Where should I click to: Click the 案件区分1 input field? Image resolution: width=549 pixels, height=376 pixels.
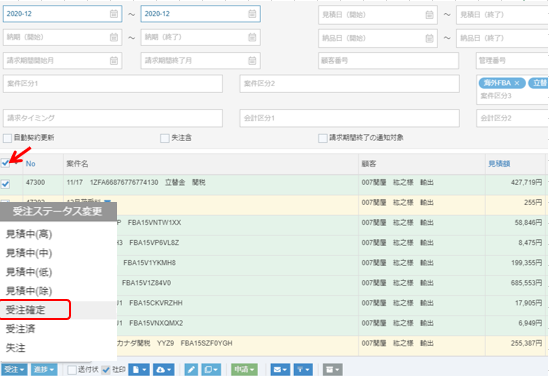click(x=113, y=84)
